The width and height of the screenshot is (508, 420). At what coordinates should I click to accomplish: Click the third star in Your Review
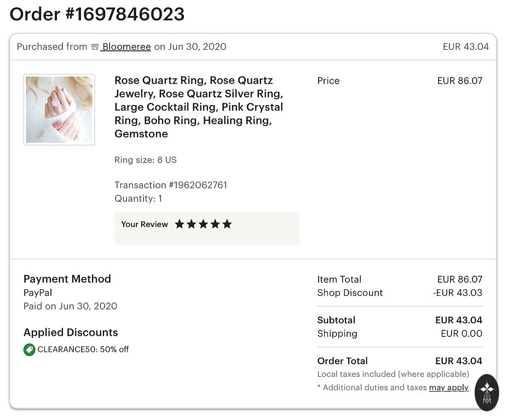[204, 224]
